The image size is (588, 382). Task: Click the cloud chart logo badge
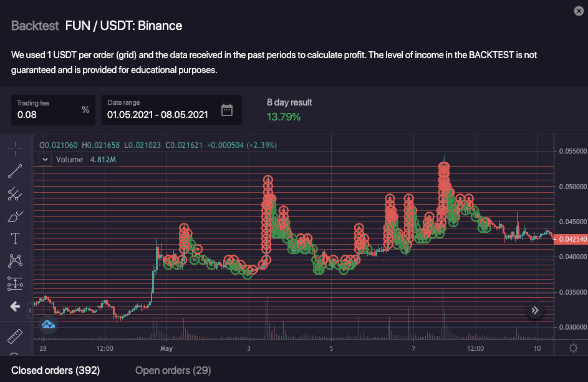[x=49, y=325]
